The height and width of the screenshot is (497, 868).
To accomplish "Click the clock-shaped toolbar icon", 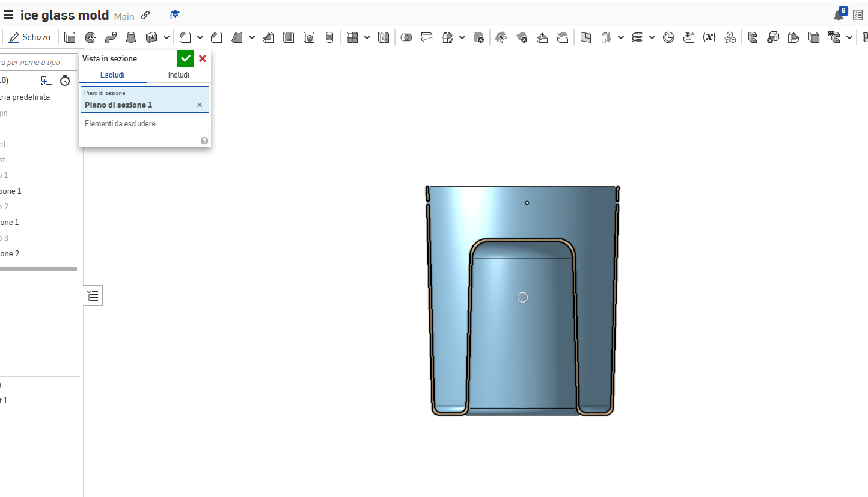I will (x=668, y=37).
